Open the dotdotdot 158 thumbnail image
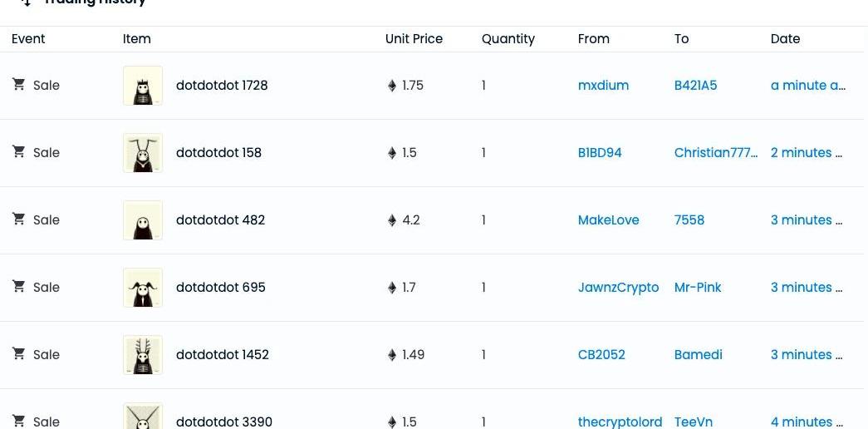Viewport: 868px width, 429px height. coord(143,153)
